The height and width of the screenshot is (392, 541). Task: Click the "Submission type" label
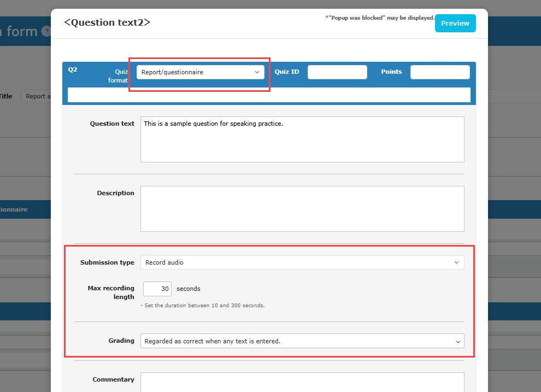coord(107,262)
